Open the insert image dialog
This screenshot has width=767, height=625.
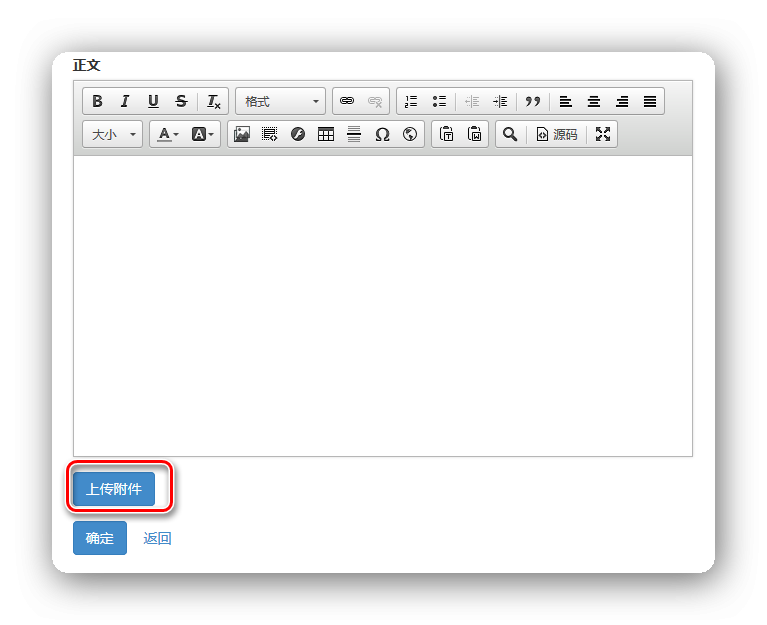(x=242, y=134)
